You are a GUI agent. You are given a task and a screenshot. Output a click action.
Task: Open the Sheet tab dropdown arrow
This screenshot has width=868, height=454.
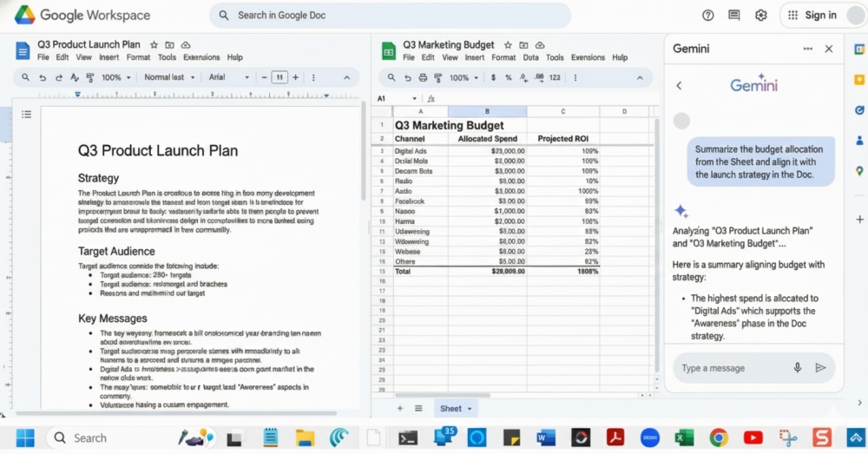[x=470, y=409]
